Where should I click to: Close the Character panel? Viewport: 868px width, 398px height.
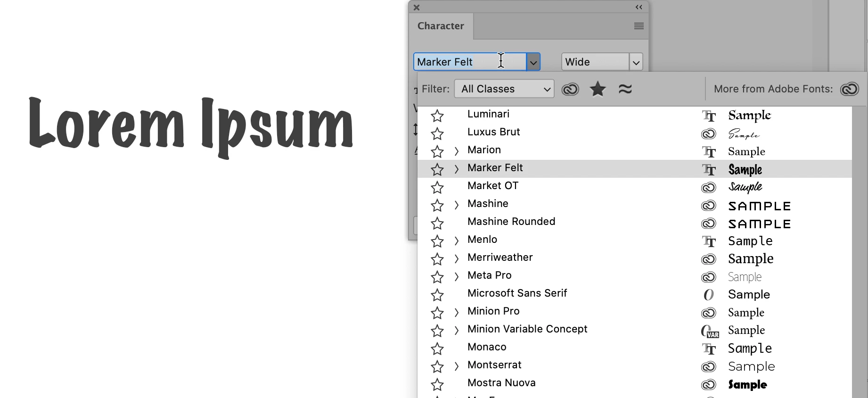(417, 8)
